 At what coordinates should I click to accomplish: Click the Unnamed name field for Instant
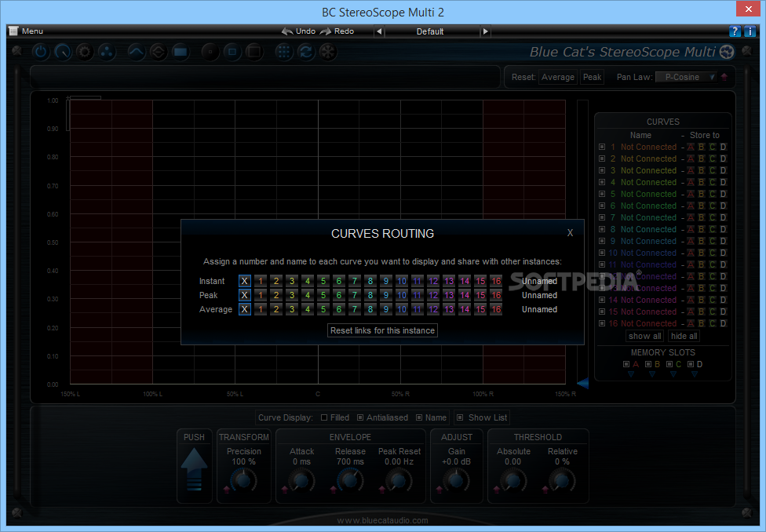[539, 281]
